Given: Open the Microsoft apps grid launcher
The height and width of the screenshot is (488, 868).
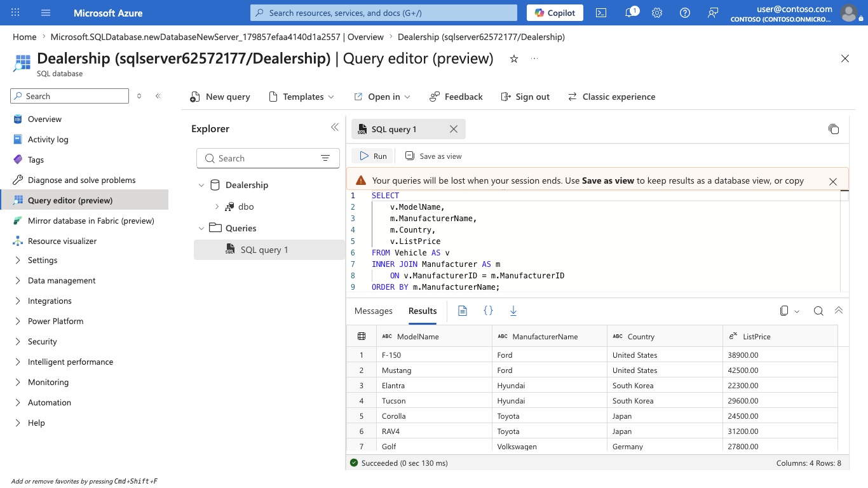Looking at the screenshot, I should [x=15, y=13].
